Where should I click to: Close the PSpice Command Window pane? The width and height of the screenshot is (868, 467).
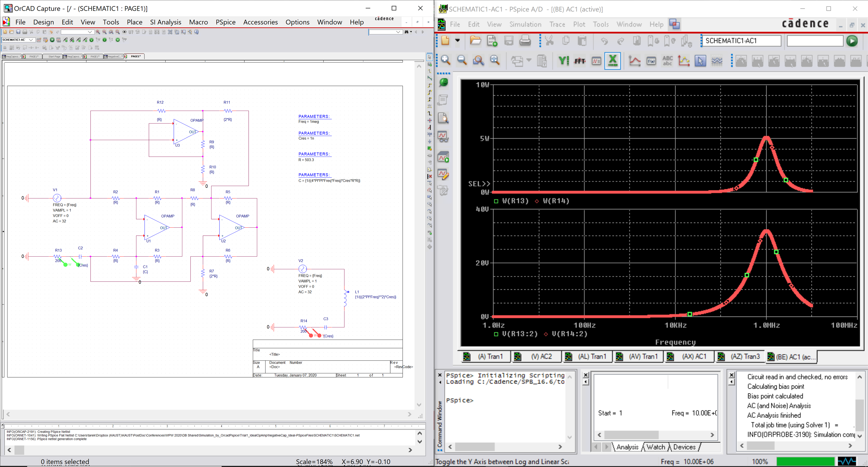(440, 375)
